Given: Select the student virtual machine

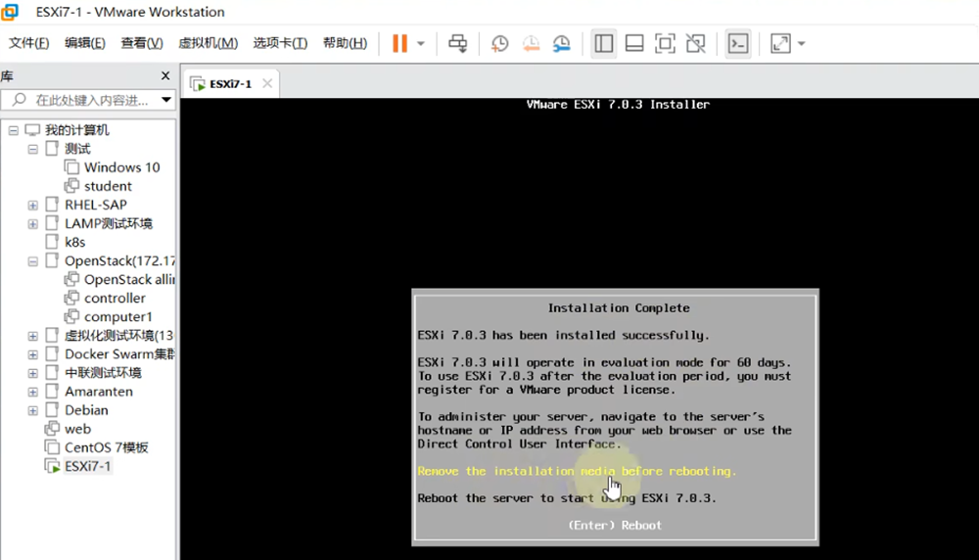Looking at the screenshot, I should [108, 186].
